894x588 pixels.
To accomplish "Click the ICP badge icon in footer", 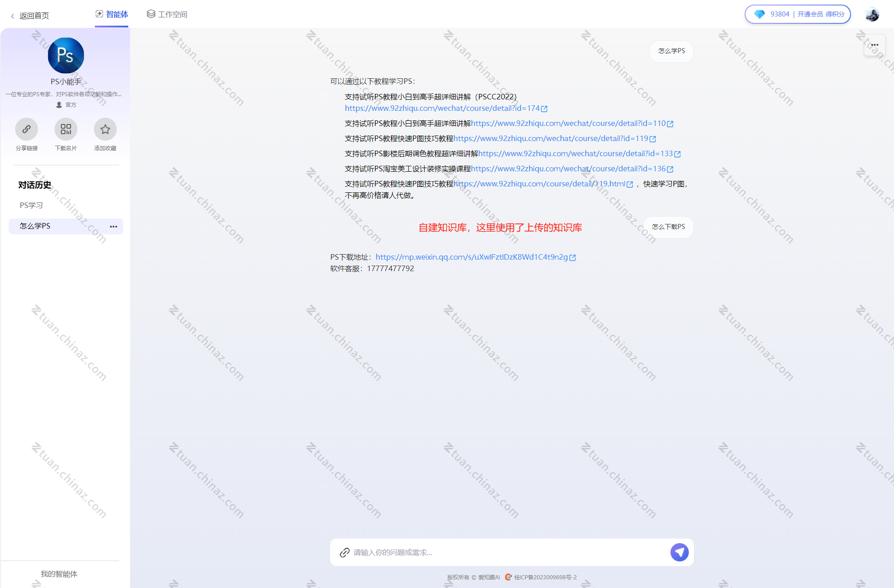I will point(508,577).
